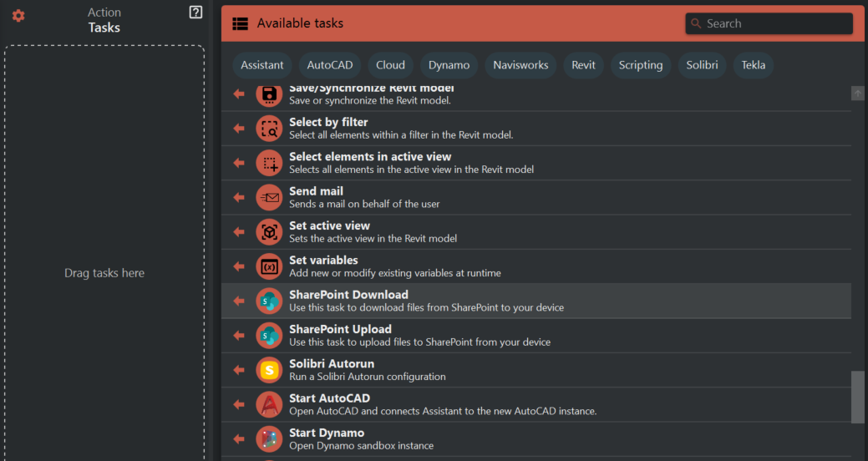Click 'Run a Solibri Autorun configuration' description

(367, 377)
